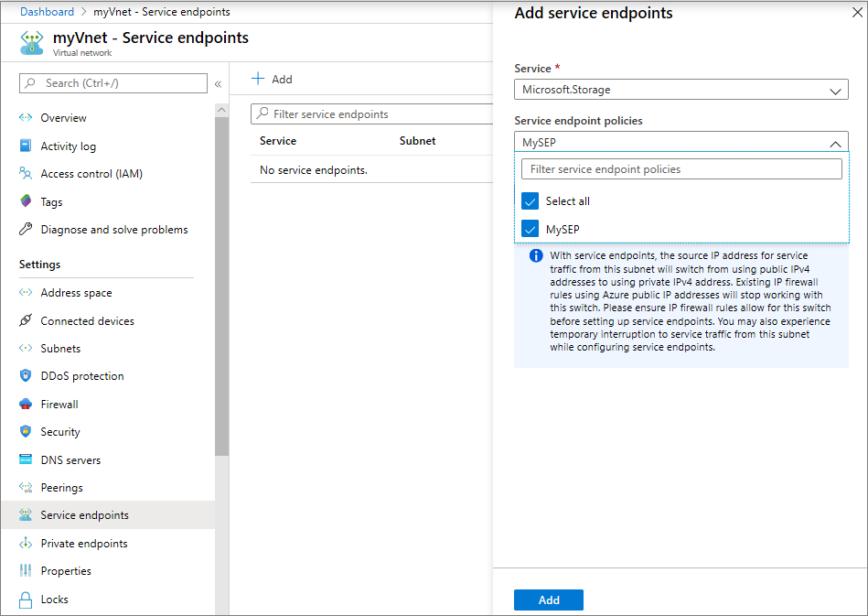Image resolution: width=868 pixels, height=616 pixels.
Task: Click the blue Add button
Action: pyautogui.click(x=549, y=600)
